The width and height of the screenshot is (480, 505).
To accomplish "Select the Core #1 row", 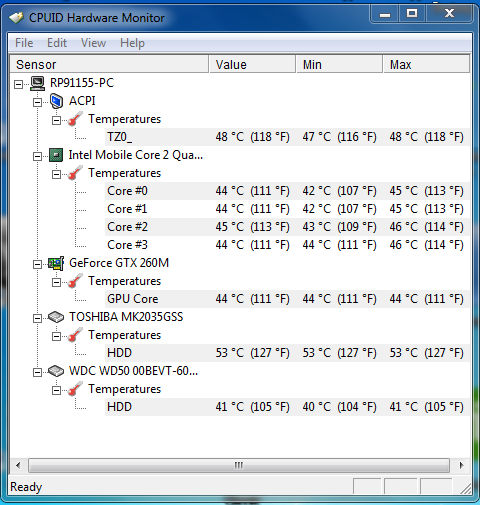I will coord(287,209).
